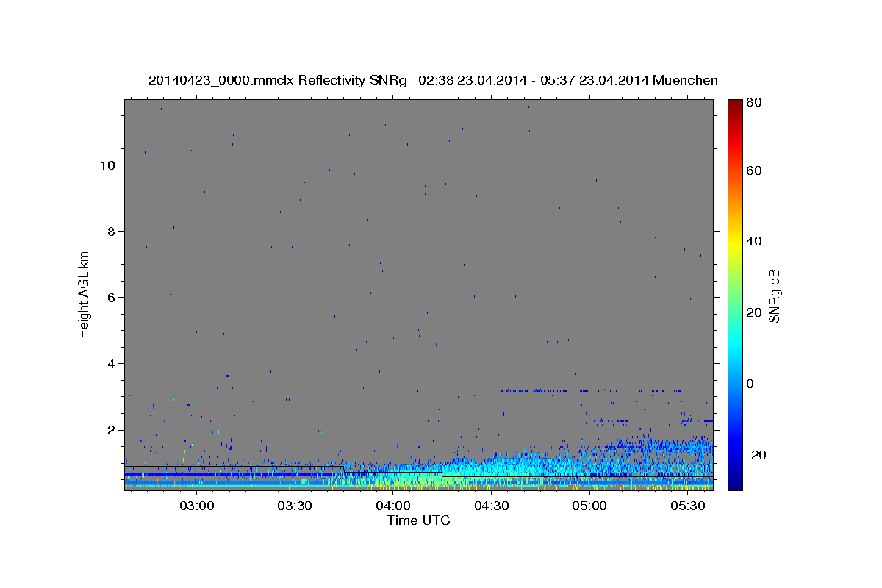The width and height of the screenshot is (882, 588).
Task: Click the 4 km height tick label
Action: [x=110, y=363]
